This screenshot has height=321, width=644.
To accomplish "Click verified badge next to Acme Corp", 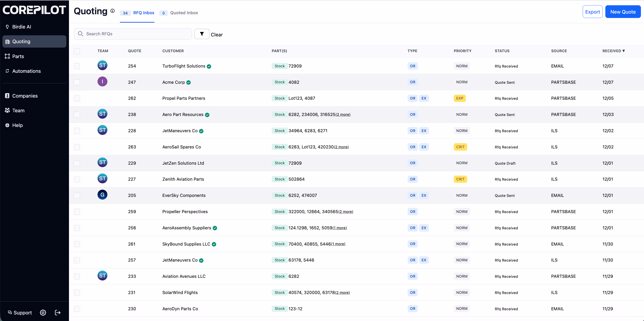I will [x=188, y=82].
